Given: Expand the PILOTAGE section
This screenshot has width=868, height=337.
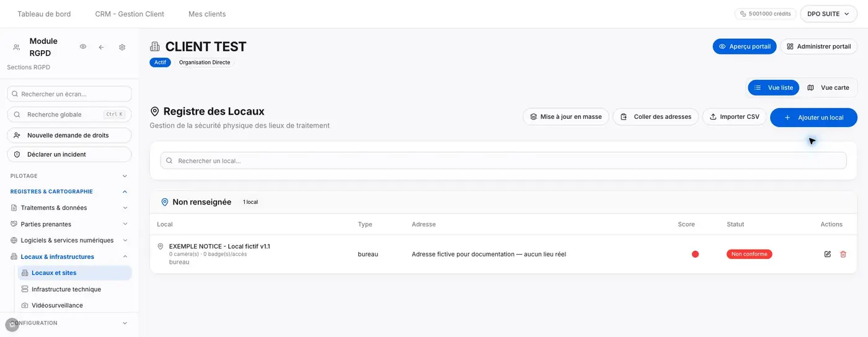Looking at the screenshot, I should click(69, 176).
